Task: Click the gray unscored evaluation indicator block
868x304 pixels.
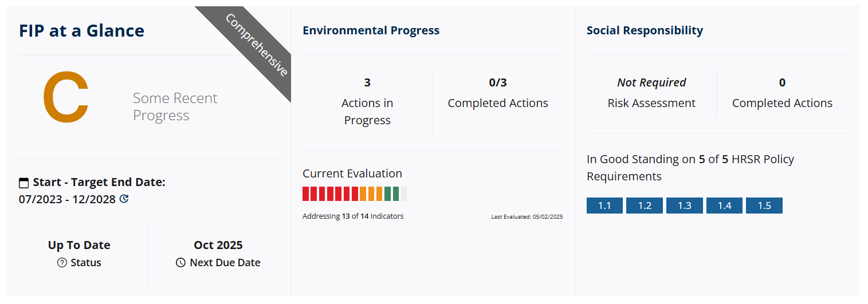Action: click(404, 194)
